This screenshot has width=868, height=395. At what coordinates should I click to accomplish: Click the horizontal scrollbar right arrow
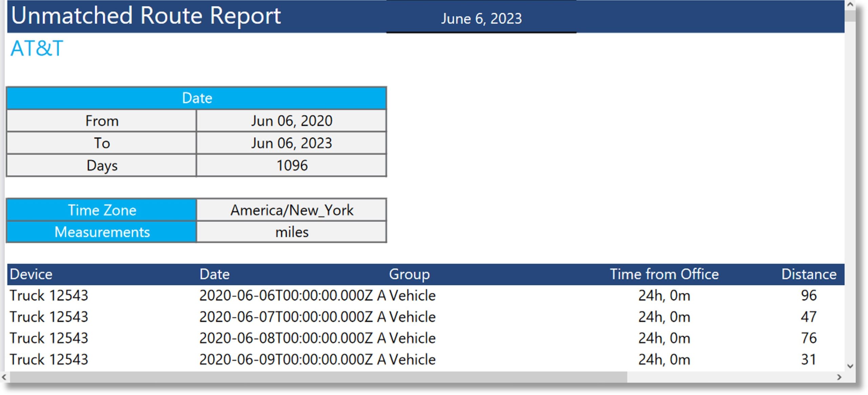[x=840, y=377]
